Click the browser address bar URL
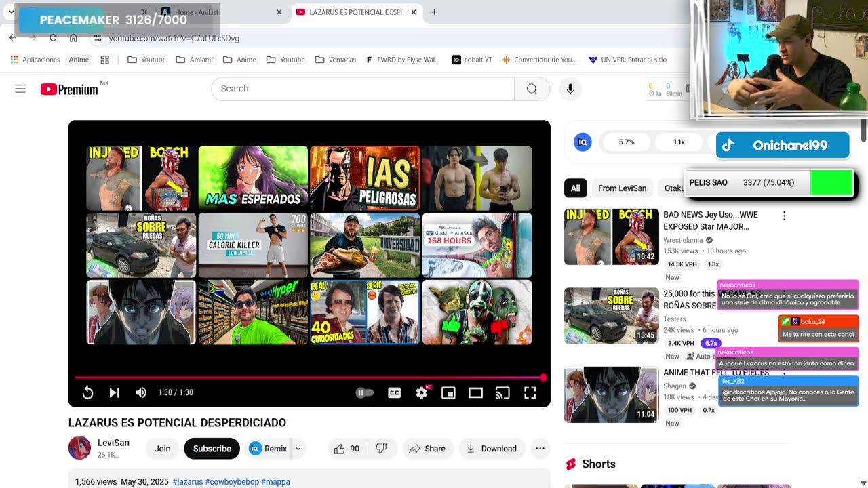 [x=174, y=38]
